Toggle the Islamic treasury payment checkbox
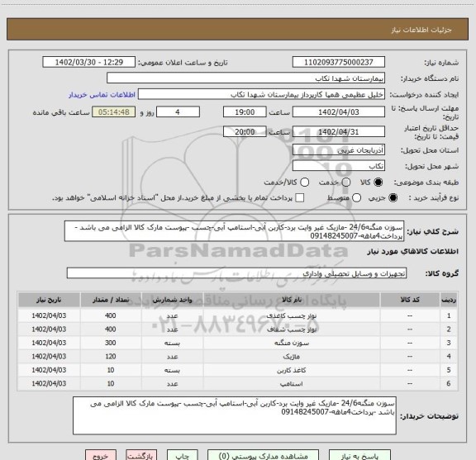 point(300,198)
